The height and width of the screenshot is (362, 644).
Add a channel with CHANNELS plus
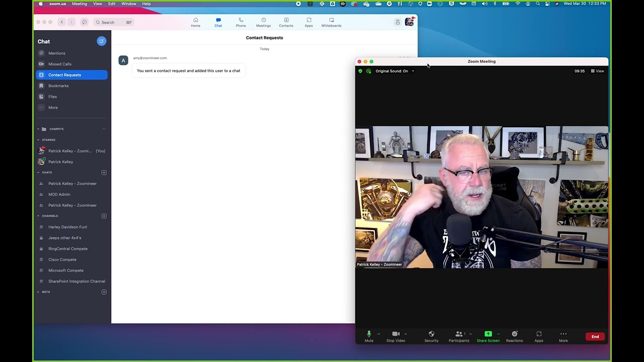(104, 216)
